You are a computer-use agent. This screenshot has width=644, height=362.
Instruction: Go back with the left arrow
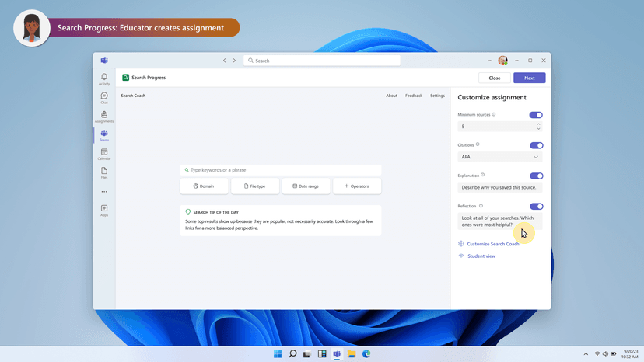[x=224, y=61]
